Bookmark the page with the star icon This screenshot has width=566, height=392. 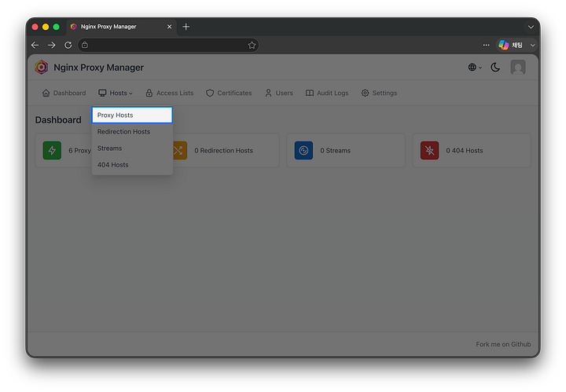click(x=252, y=45)
